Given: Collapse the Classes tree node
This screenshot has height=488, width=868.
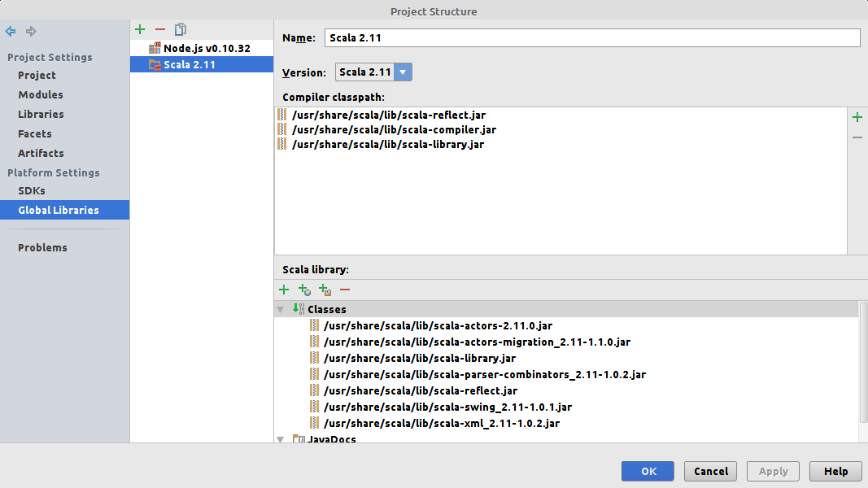Looking at the screenshot, I should tap(281, 310).
